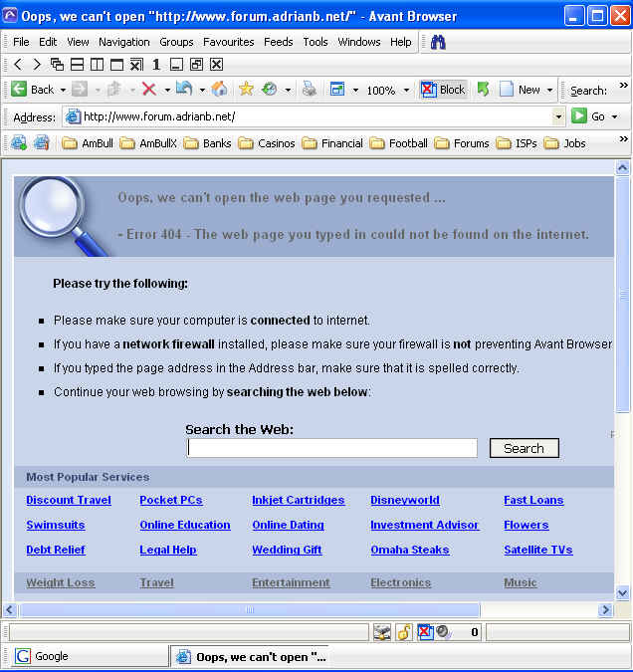Screen dimensions: 633x672
Task: Tile windows horizontally icon
Action: tap(78, 65)
